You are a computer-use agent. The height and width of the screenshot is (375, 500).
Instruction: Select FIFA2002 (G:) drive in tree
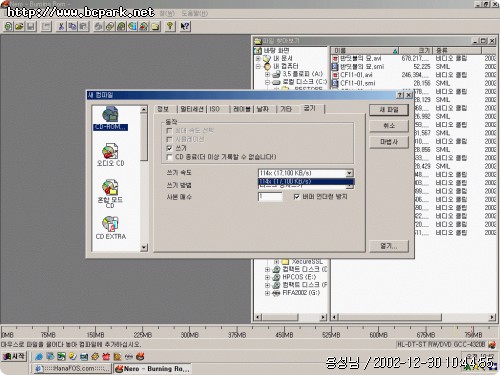(301, 293)
